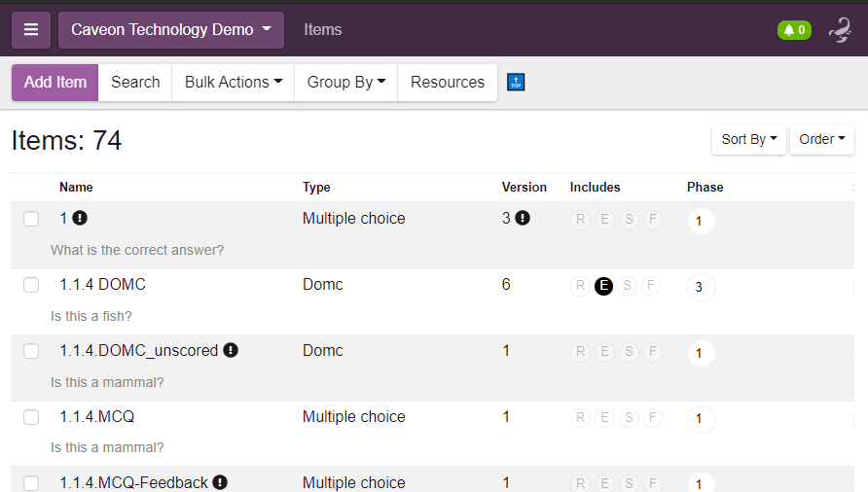The image size is (868, 492).
Task: Tick the checkbox for 1.1.4.MCQ-Feedback
Action: 31,483
